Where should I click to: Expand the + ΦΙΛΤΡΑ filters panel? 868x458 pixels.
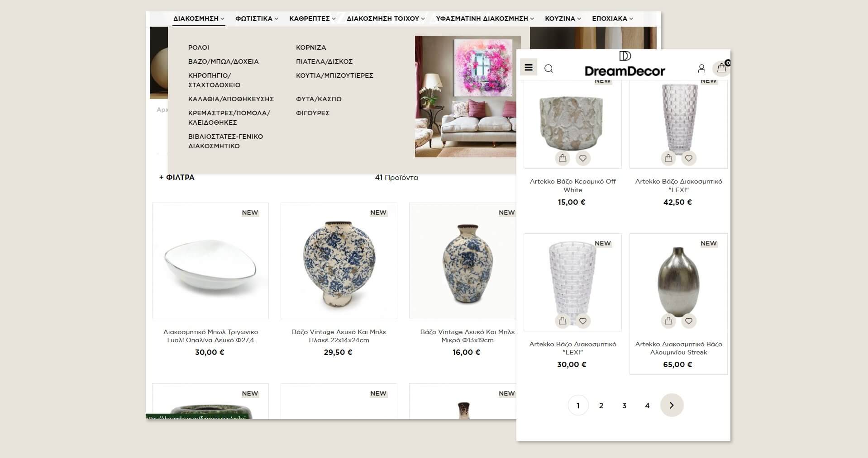177,177
